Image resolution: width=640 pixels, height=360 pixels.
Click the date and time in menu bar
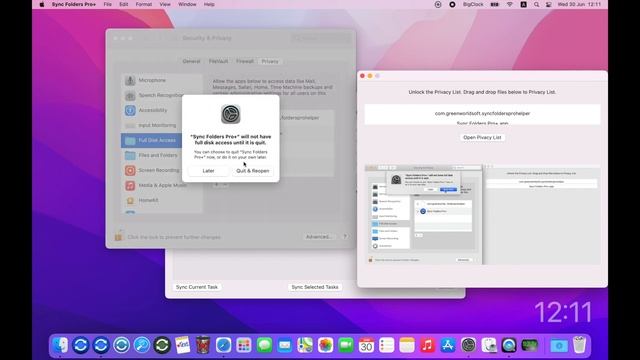[x=579, y=4]
